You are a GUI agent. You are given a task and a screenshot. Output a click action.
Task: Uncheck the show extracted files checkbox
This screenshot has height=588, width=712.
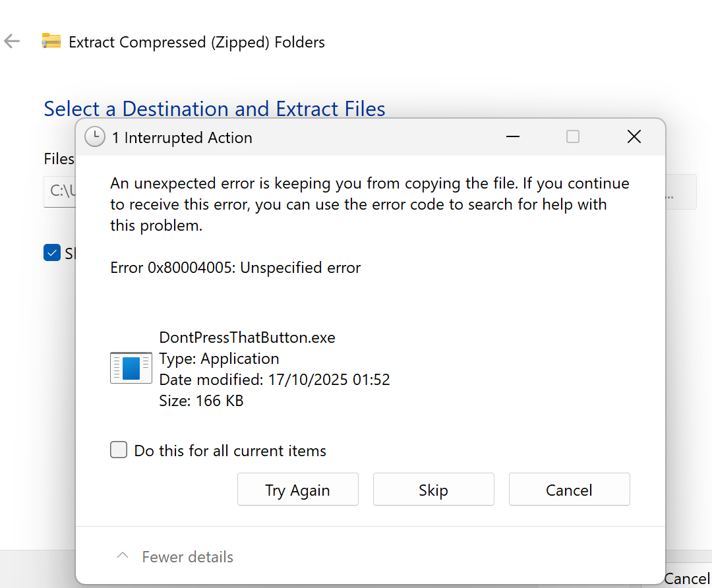tap(52, 252)
